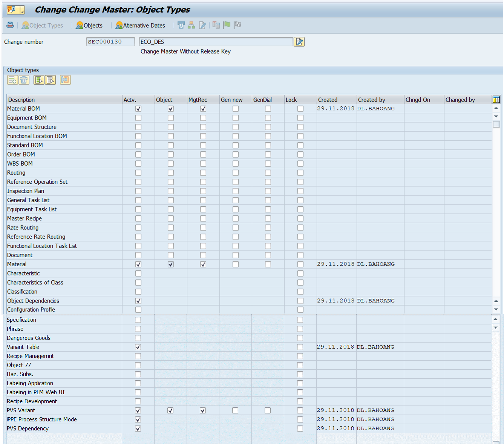Click scroll down arrow beside Phrase row
Viewport: 504px width, 444px height.
click(x=496, y=328)
